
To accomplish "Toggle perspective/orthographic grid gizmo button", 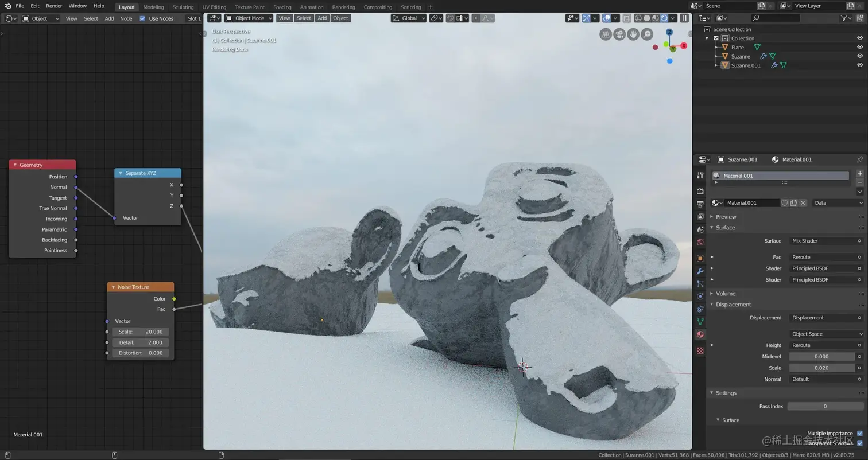I will tap(606, 34).
